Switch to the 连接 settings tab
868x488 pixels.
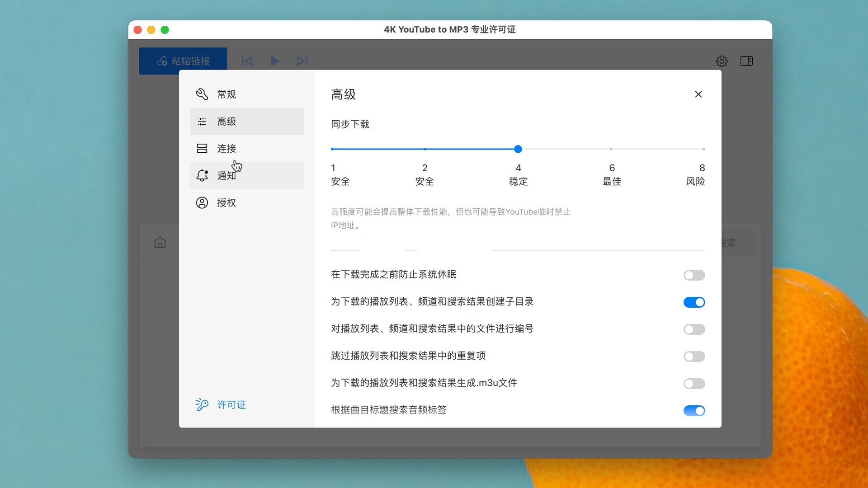246,148
